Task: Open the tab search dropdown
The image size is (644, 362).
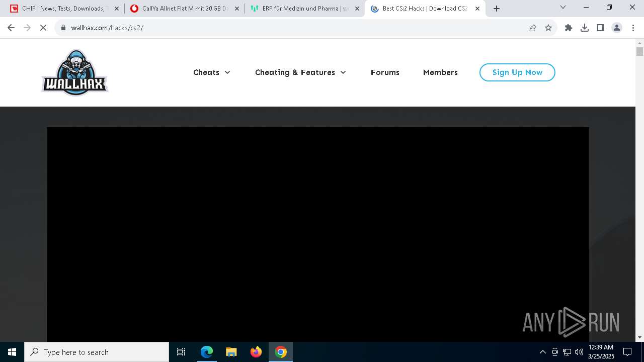Action: (563, 7)
